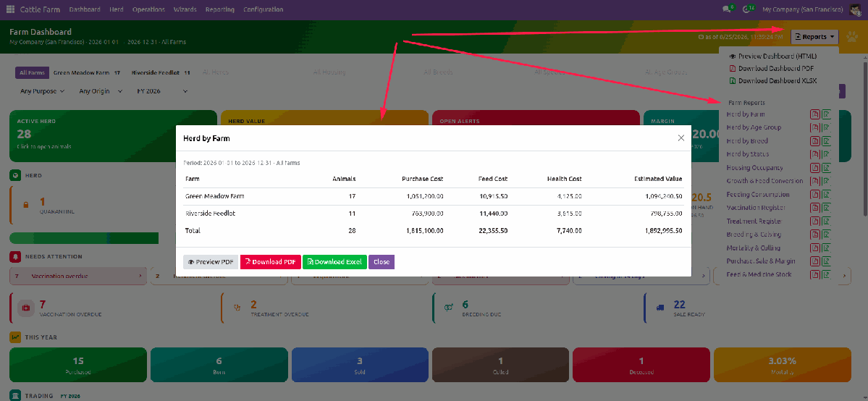
Task: Click the Needs Attention bell icon
Action: coord(15,256)
